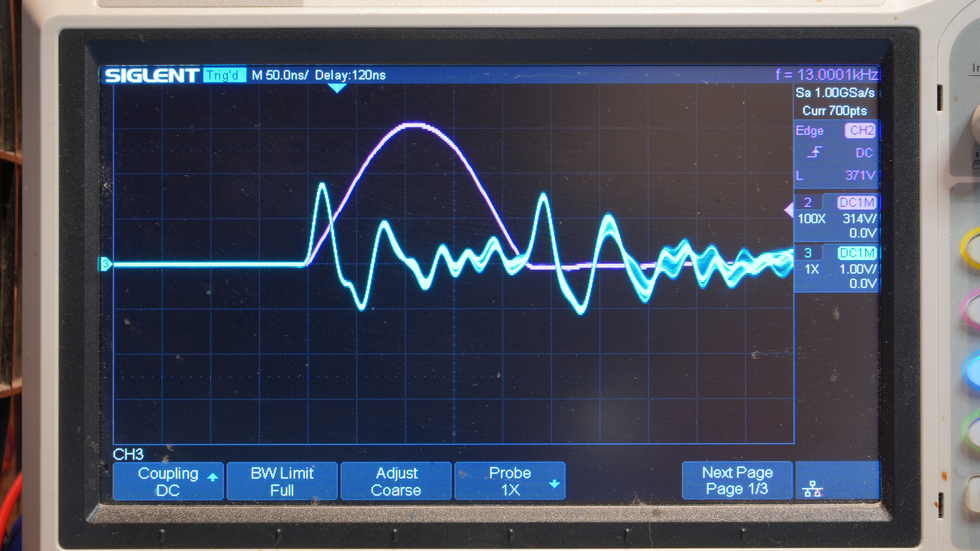Click the trigger level 371V readout
Image resolution: width=980 pixels, height=551 pixels.
pos(859,175)
